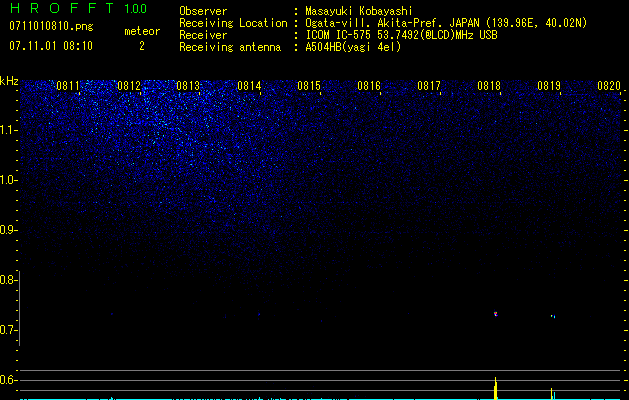Click the Receiving antenna field label
Viewport: 629px width, 400px height.
(x=230, y=47)
